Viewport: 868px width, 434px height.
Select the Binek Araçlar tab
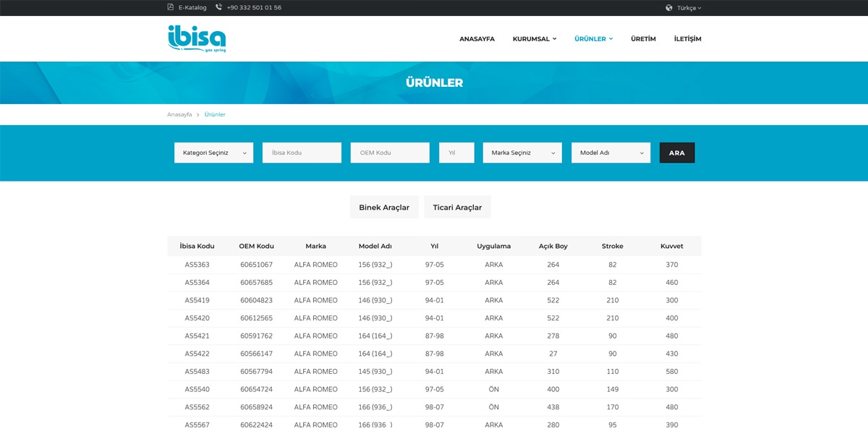(384, 207)
